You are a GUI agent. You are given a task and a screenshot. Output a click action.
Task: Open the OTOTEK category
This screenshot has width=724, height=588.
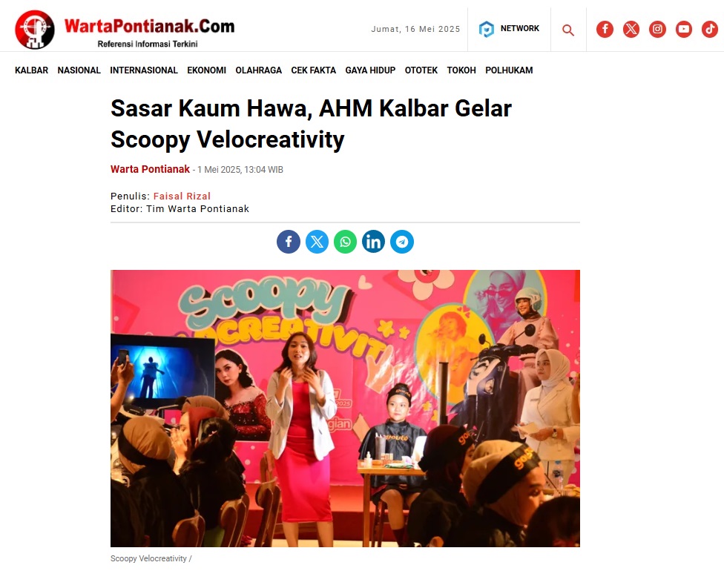click(x=421, y=70)
